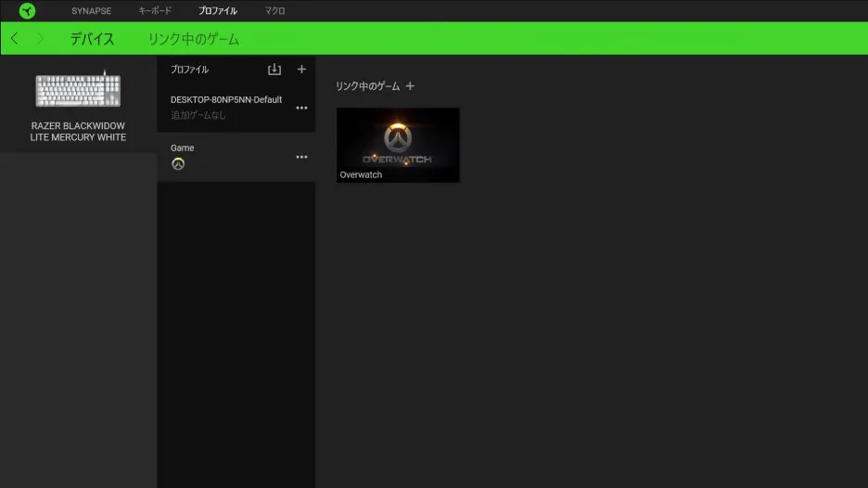
Task: Click the Razer logo icon
Action: (x=27, y=10)
